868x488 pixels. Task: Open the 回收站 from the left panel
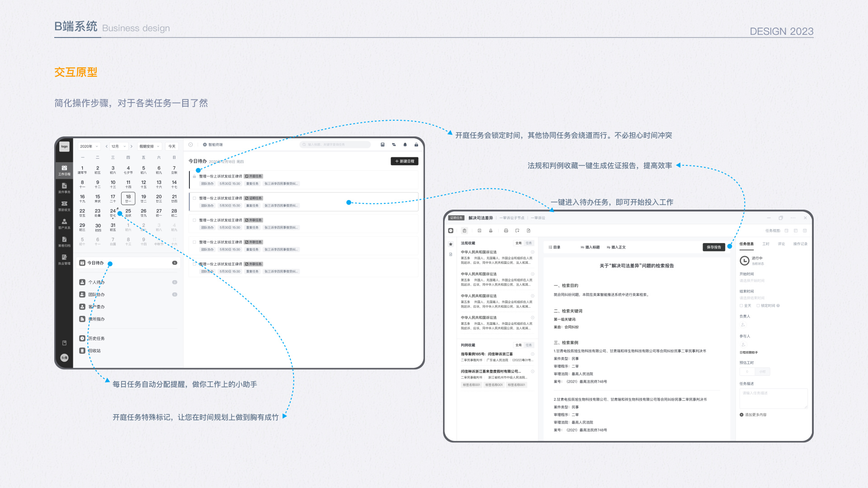pos(94,350)
